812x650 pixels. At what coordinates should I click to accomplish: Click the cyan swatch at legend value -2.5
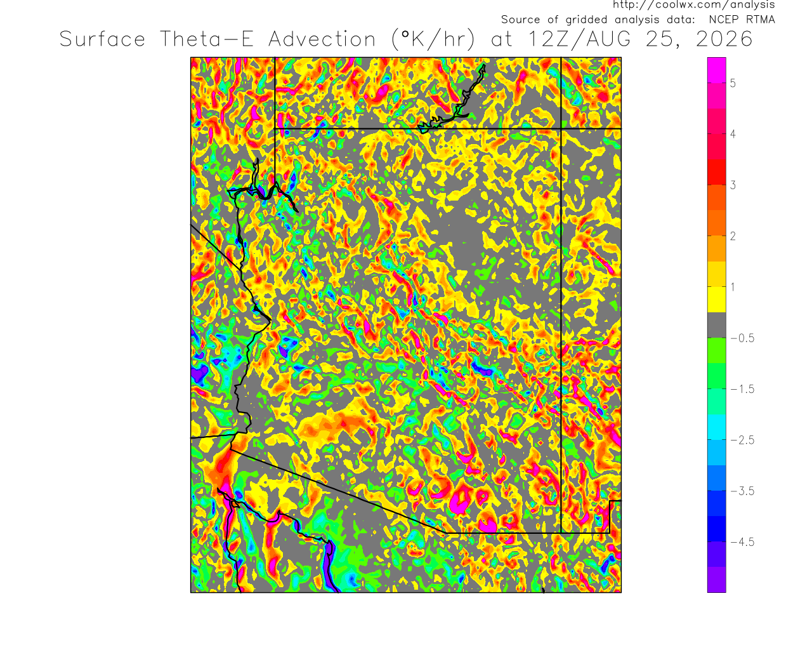717,427
